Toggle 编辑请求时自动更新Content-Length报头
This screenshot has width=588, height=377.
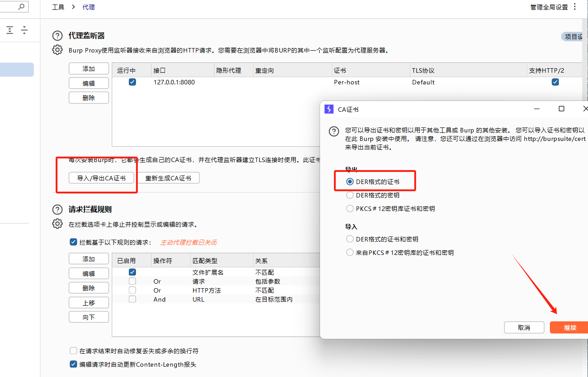(74, 364)
